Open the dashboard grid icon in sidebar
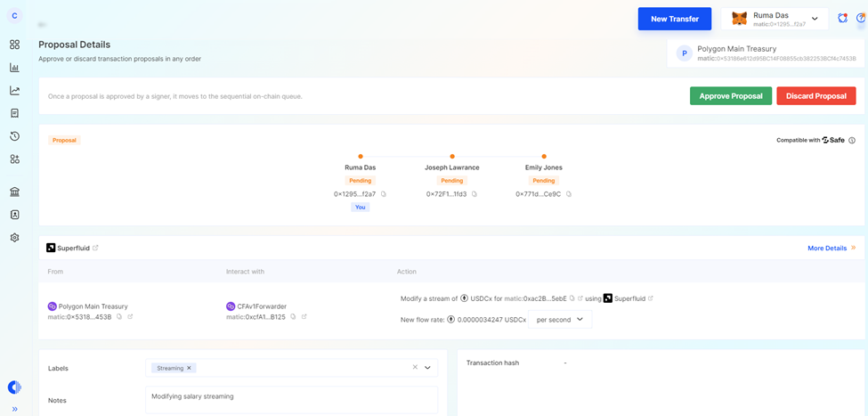868x416 pixels. [14, 45]
